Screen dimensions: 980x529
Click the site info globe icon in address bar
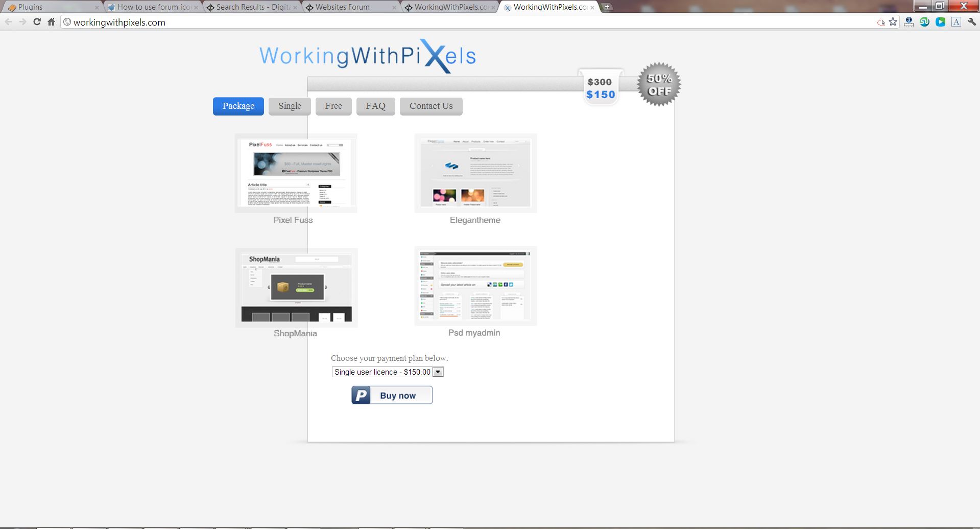click(x=67, y=22)
